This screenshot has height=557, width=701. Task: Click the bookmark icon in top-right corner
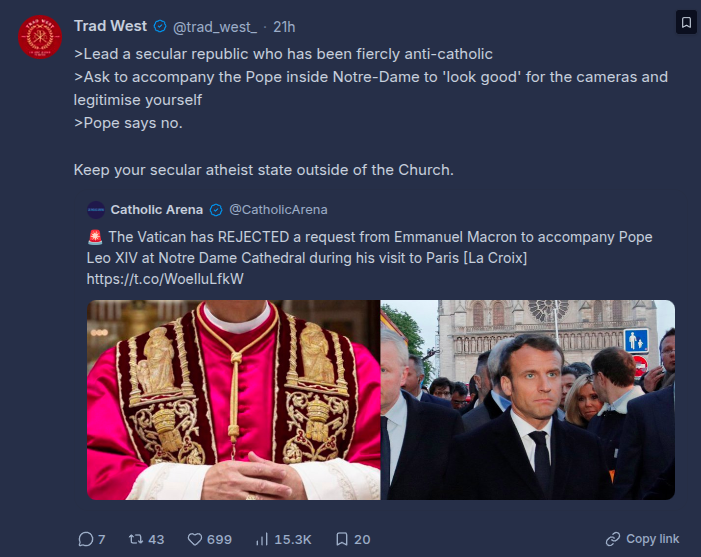[686, 22]
